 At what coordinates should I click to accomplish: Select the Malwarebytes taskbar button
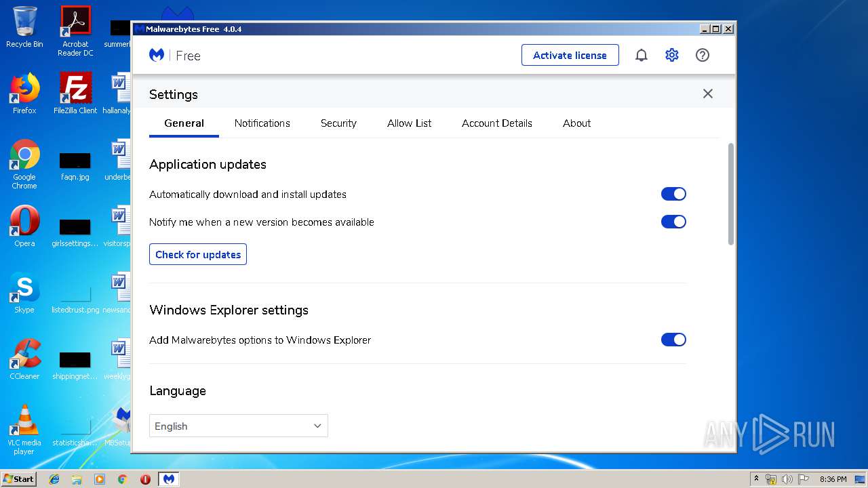coord(169,479)
